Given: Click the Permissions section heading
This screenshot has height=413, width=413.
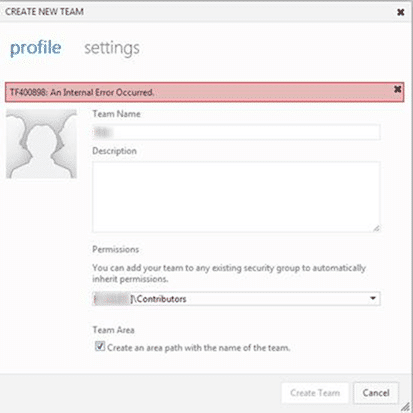Looking at the screenshot, I should (x=116, y=249).
